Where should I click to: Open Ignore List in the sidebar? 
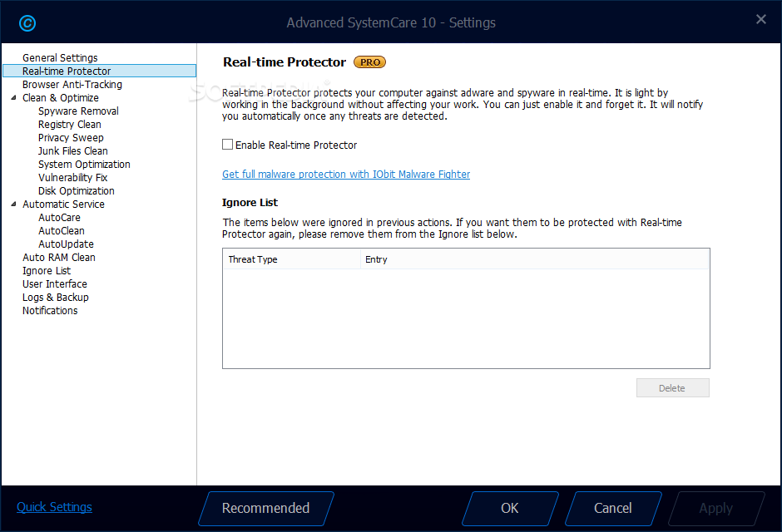[47, 270]
